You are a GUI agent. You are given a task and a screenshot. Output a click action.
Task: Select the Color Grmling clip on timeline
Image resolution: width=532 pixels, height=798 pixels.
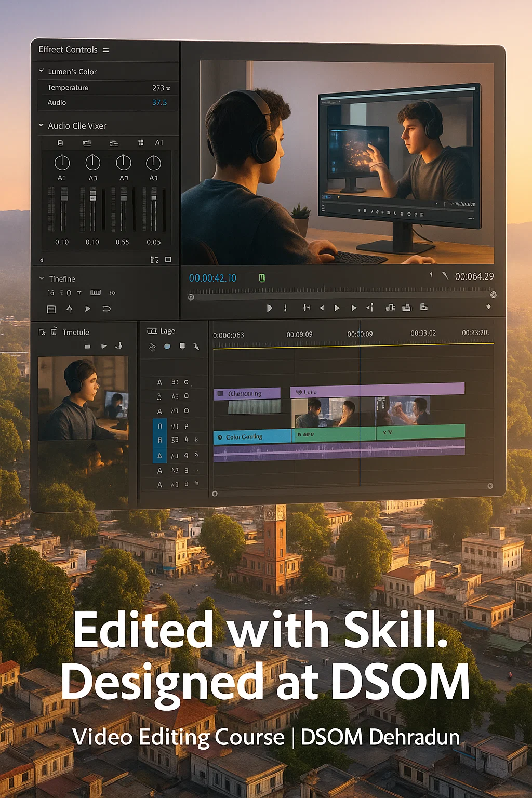[x=252, y=437]
